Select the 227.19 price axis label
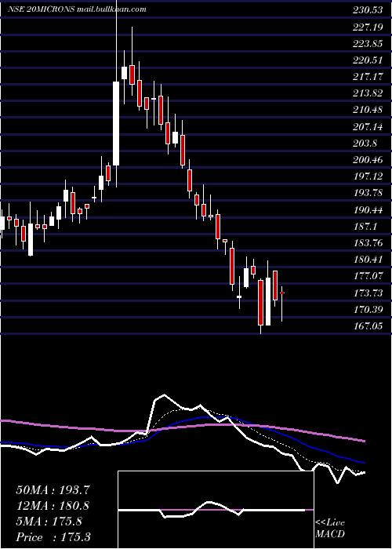392x549 pixels. [x=368, y=27]
